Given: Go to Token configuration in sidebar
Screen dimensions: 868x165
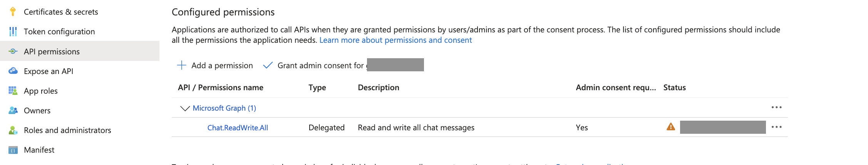Looking at the screenshot, I should click(59, 32).
